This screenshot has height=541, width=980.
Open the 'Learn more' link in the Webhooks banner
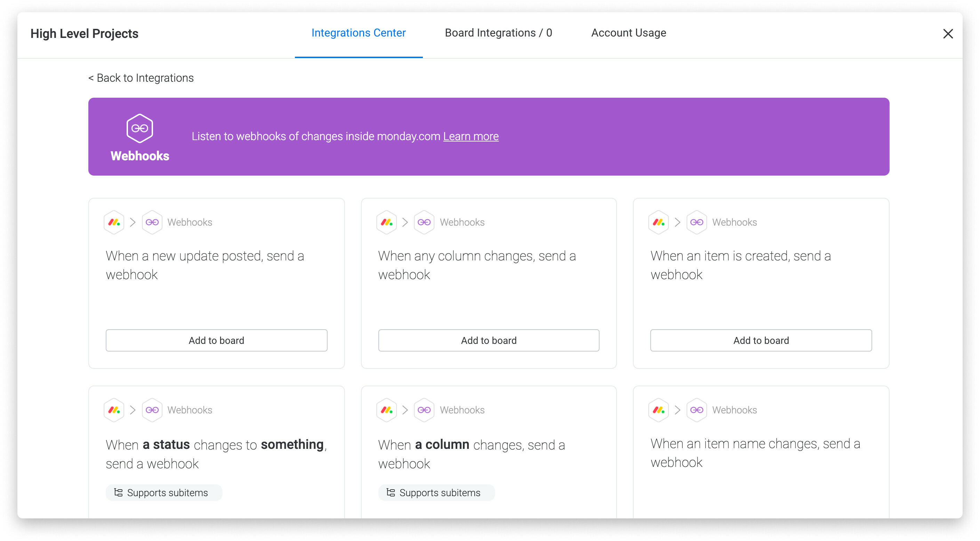471,136
